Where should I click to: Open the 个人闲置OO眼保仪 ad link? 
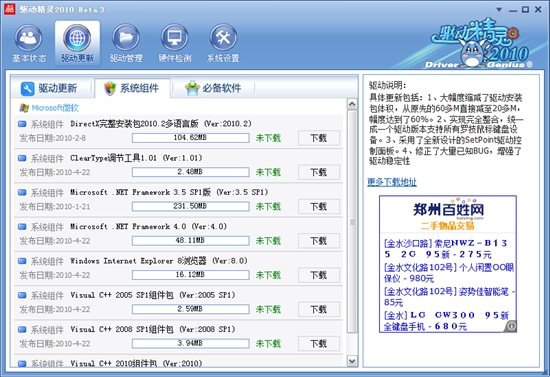pyautogui.click(x=449, y=273)
